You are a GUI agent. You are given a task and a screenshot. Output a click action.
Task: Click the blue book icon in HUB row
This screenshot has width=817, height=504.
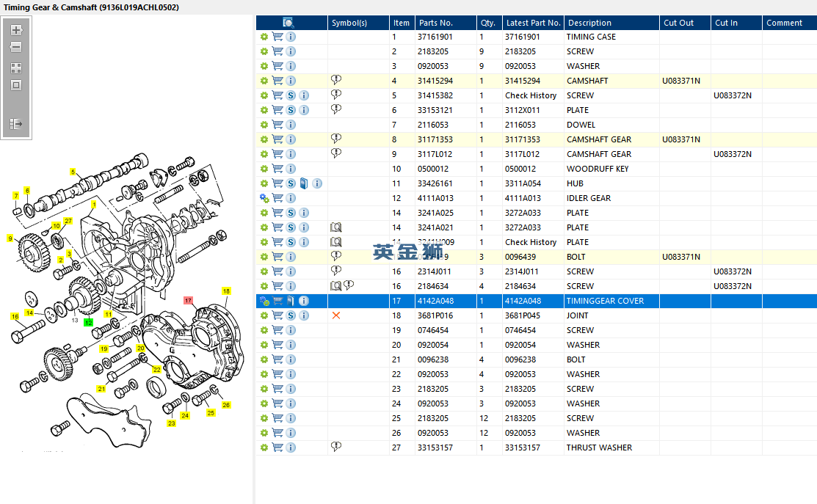point(304,183)
